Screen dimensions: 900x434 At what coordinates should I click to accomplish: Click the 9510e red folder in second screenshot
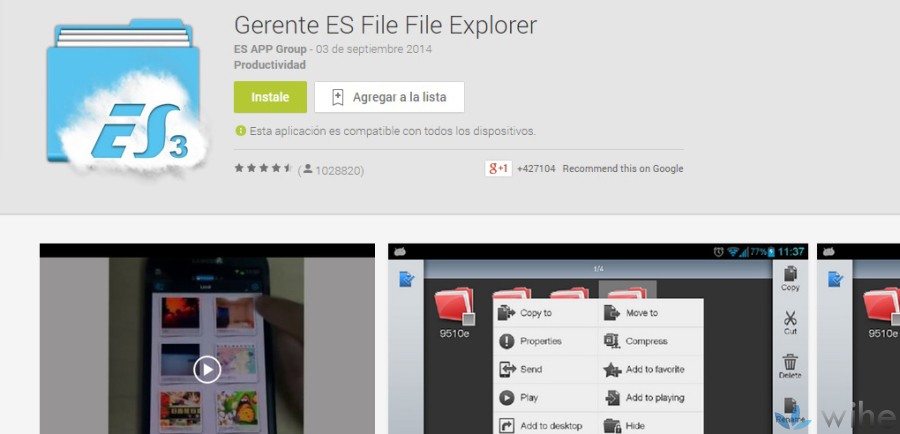454,306
